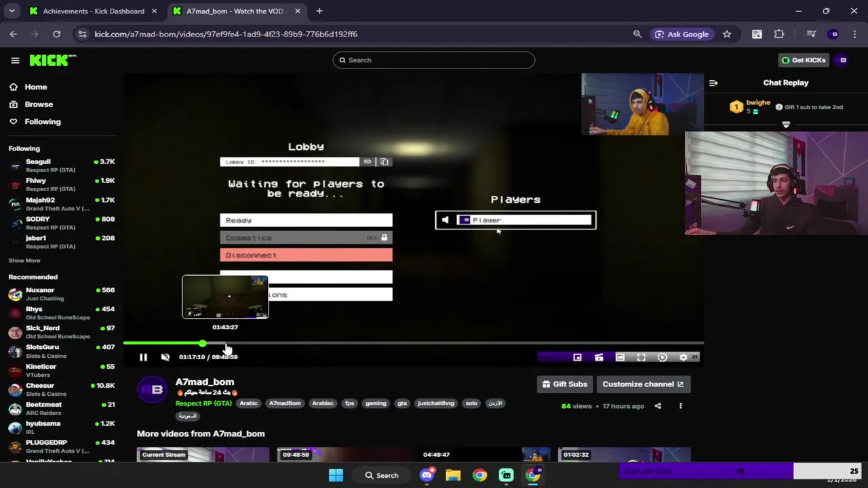The image size is (868, 488).
Task: Select Kineticor VTubers channel
Action: click(61, 370)
